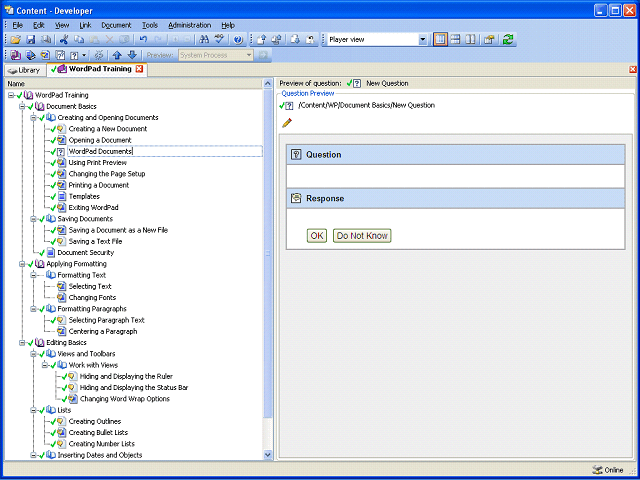This screenshot has height=480, width=640.
Task: Open the Administration menu
Action: 189,25
